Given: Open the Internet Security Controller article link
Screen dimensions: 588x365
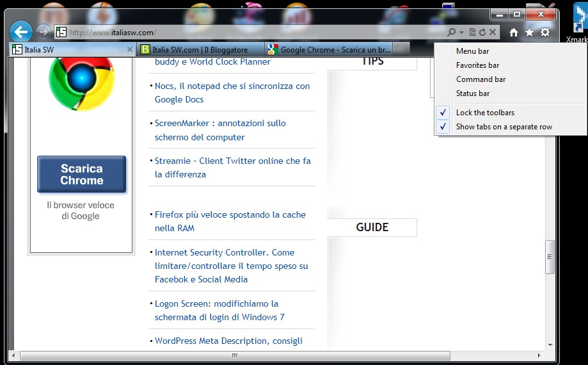Looking at the screenshot, I should coord(231,266).
